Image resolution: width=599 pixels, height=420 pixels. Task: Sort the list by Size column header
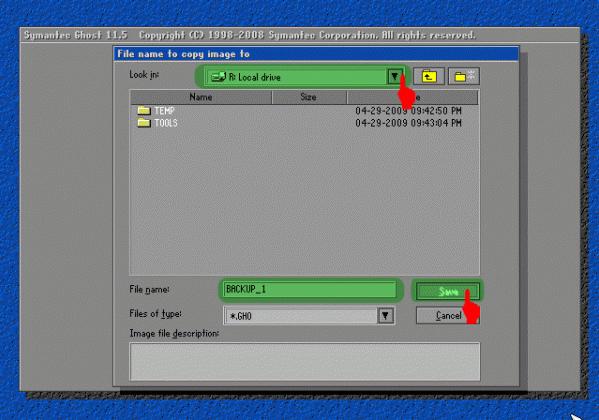309,97
